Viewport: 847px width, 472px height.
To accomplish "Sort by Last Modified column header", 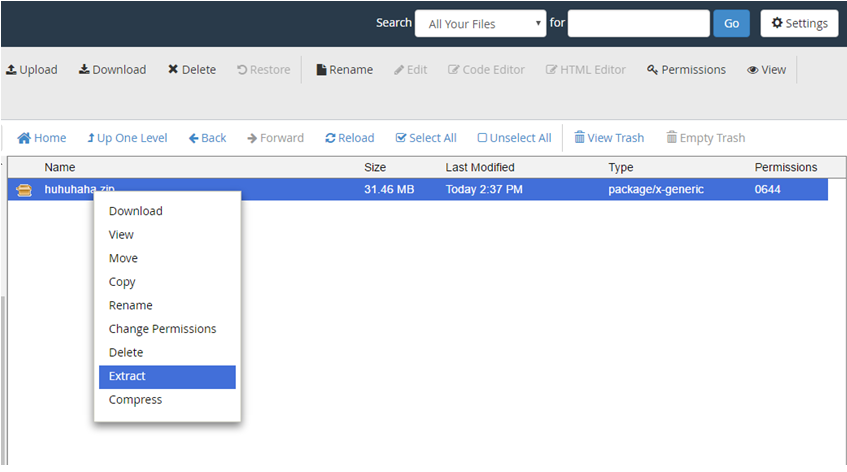I will click(480, 167).
